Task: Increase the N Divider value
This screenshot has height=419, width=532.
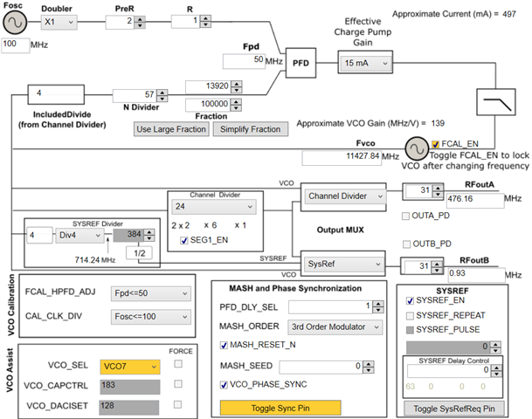Action: (162, 93)
